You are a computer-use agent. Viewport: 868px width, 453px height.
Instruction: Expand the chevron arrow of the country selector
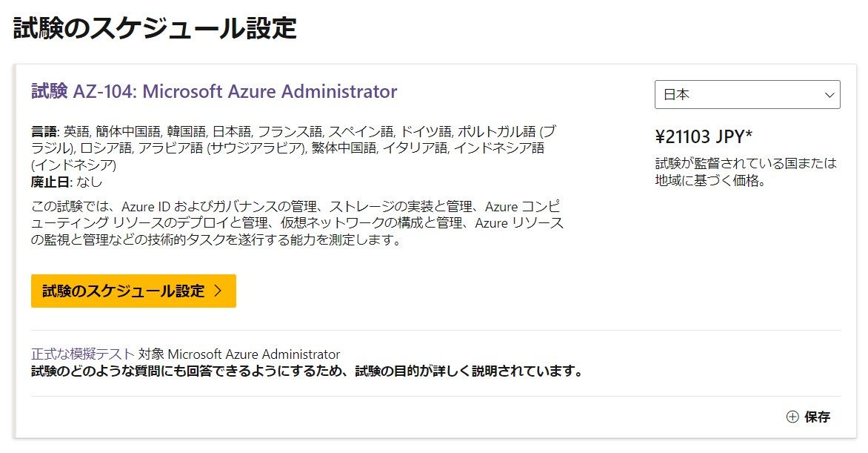(x=829, y=95)
